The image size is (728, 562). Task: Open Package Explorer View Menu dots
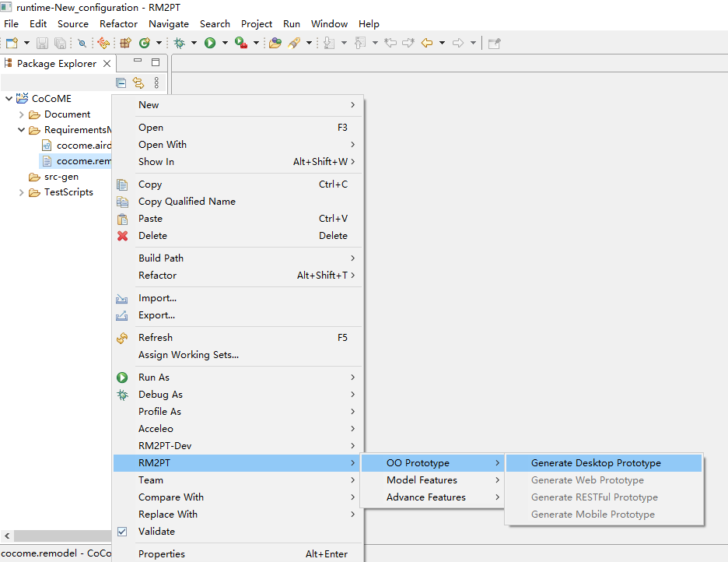[156, 83]
